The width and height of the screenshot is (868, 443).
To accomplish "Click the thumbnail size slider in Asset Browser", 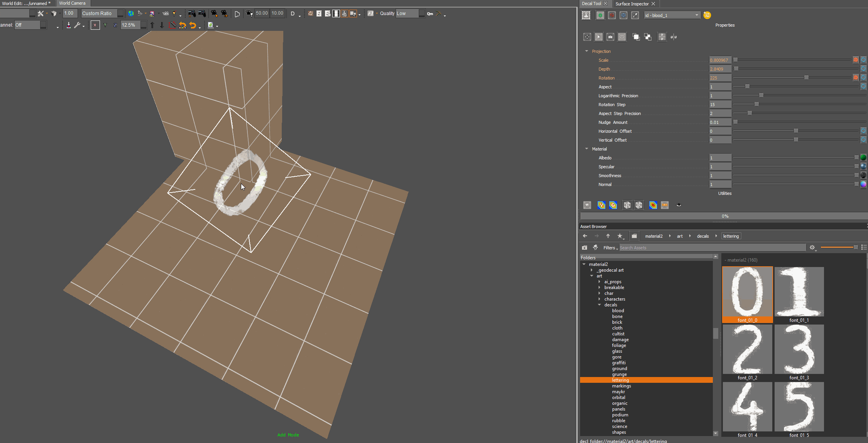I will pyautogui.click(x=839, y=247).
